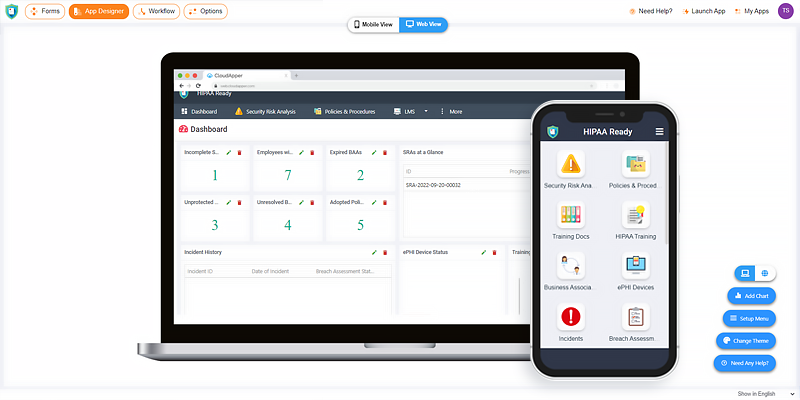Edit the Employees wi... widget
The width and height of the screenshot is (800, 400).
pyautogui.click(x=302, y=153)
